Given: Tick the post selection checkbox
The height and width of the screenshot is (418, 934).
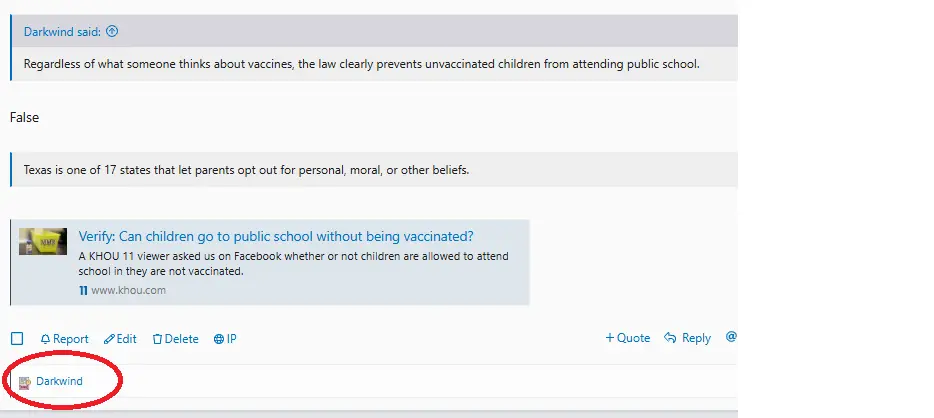Looking at the screenshot, I should point(17,339).
